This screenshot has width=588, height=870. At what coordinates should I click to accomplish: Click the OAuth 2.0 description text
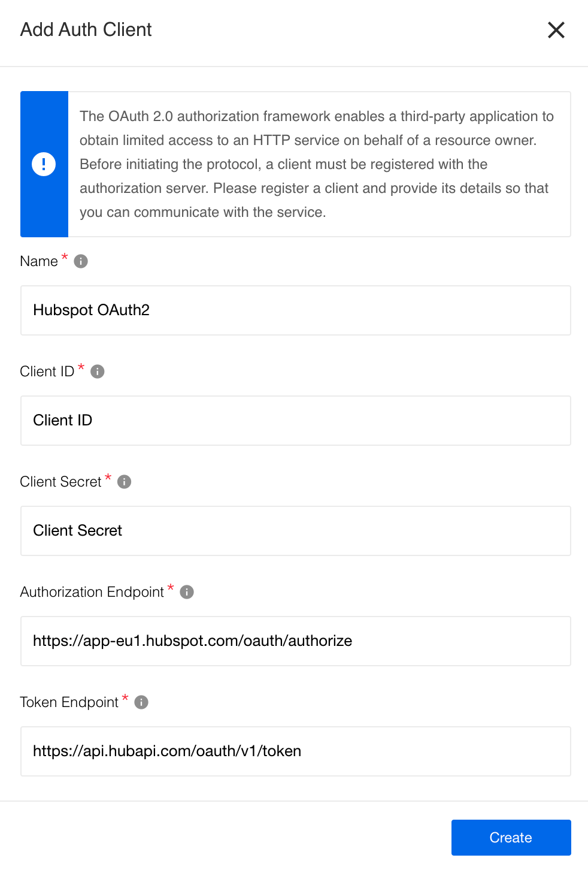click(x=317, y=164)
